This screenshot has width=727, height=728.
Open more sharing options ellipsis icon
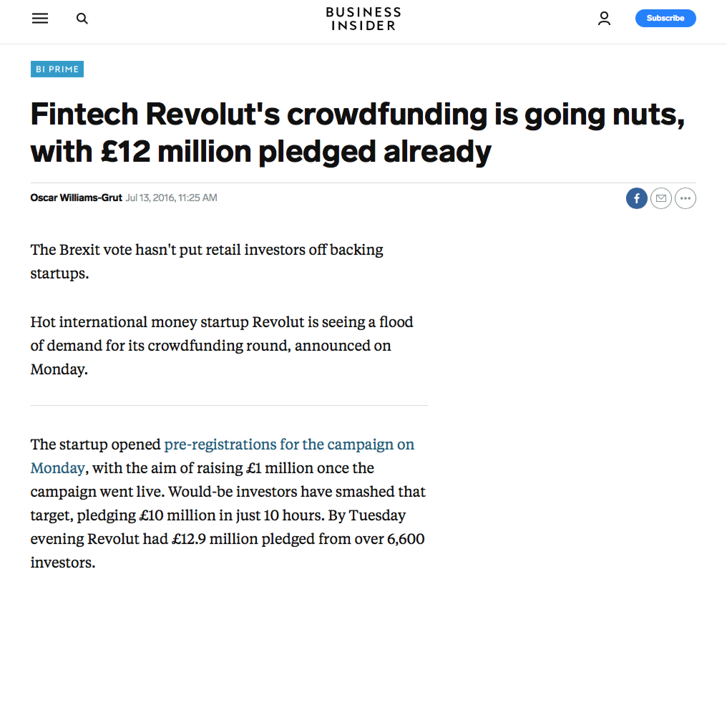(685, 198)
